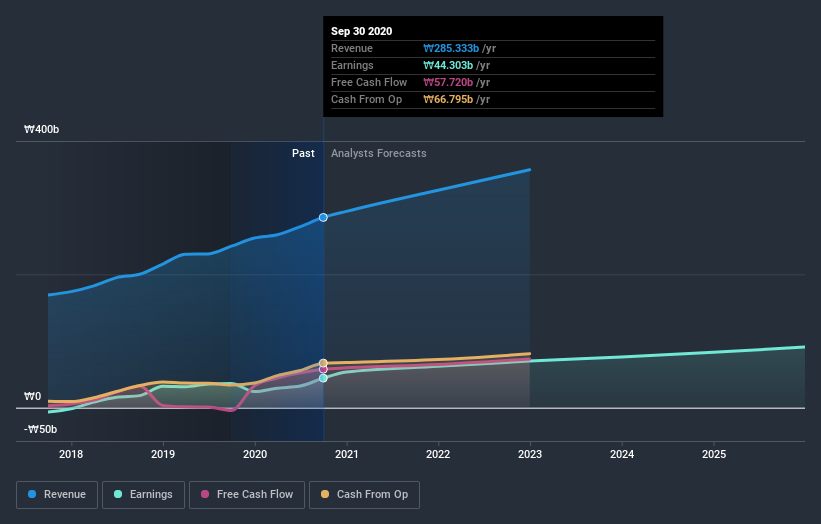This screenshot has height=524, width=821.
Task: Click the ₩0 y-axis label
Action: click(x=32, y=396)
